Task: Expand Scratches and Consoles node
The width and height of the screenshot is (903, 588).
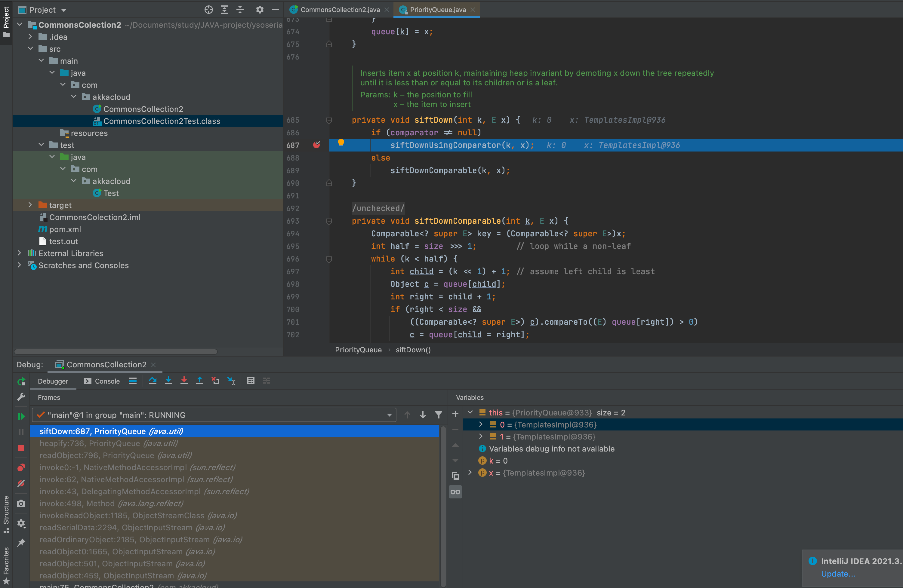Action: [x=20, y=265]
